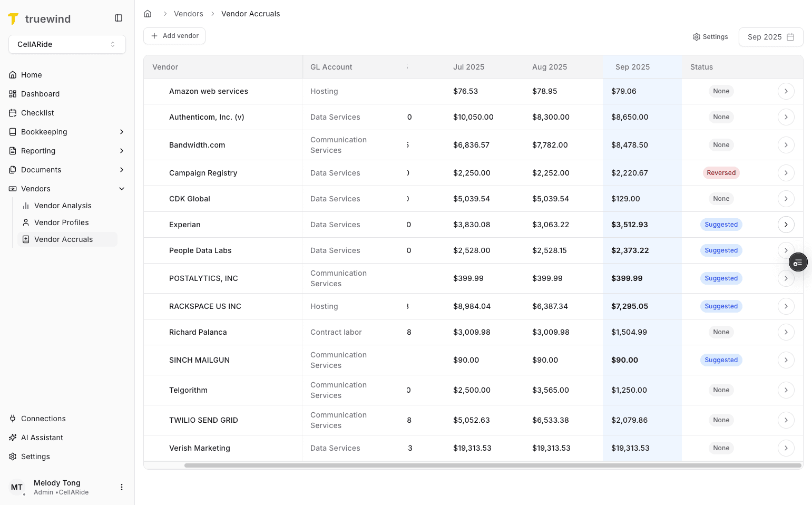
Task: Expand Bookkeeping submenu chevron
Action: point(122,132)
